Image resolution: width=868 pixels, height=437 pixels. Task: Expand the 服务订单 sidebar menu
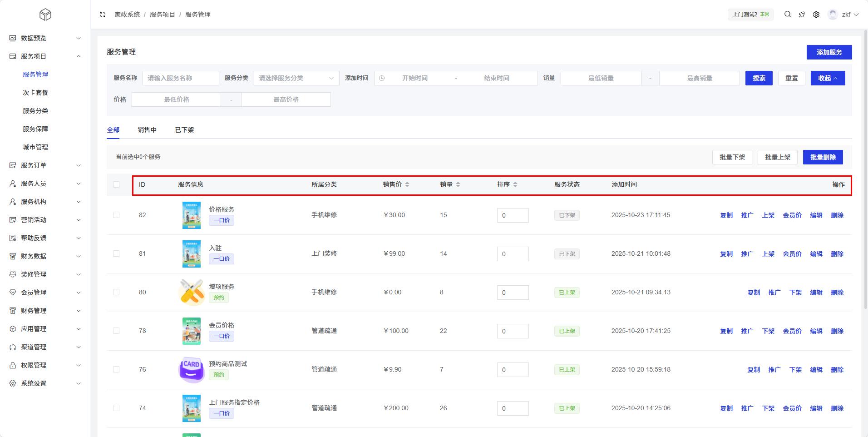pos(45,165)
